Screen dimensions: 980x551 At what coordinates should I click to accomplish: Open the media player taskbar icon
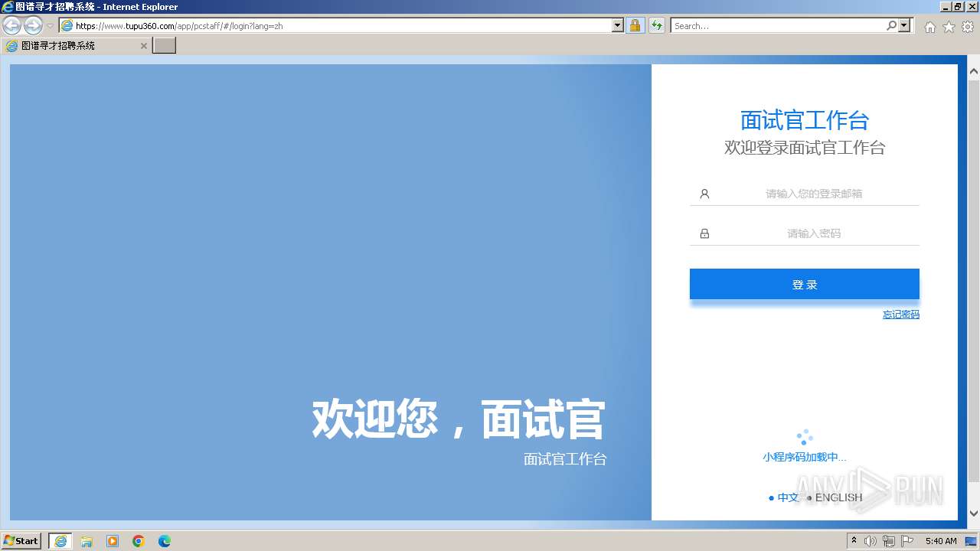click(113, 541)
